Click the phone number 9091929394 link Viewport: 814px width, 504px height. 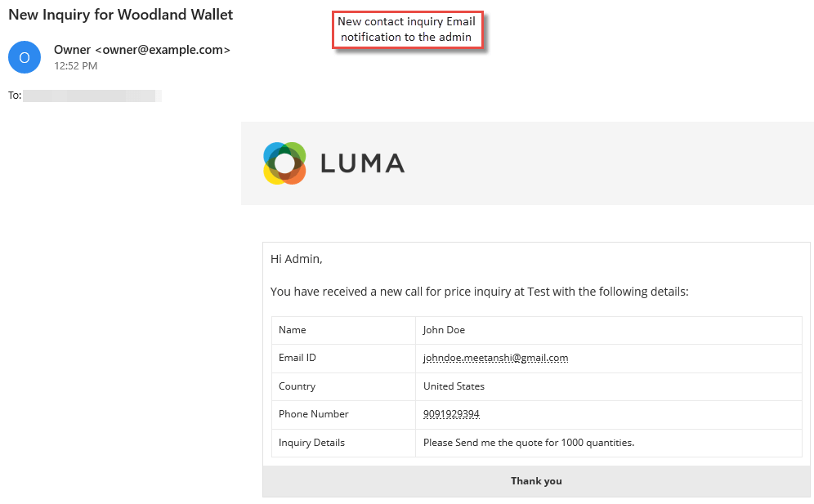[451, 413]
